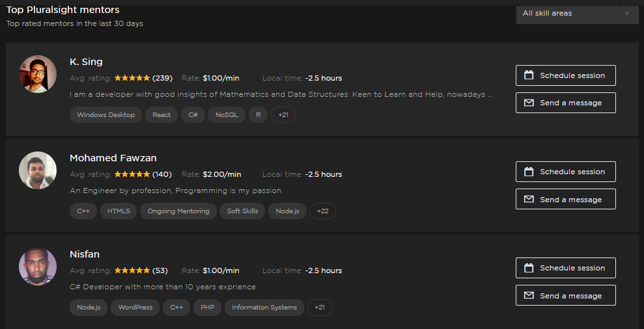The image size is (644, 329).
Task: Send a message to Nisfan
Action: 566,295
